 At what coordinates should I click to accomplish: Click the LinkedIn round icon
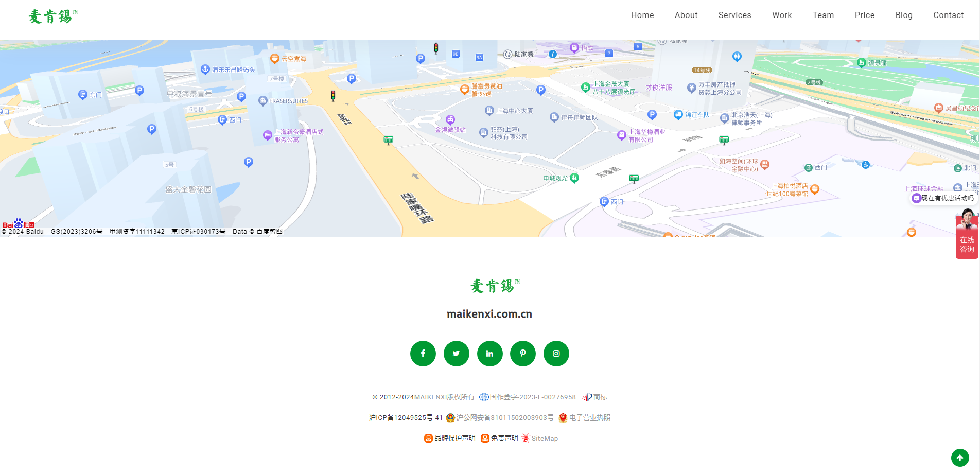pyautogui.click(x=489, y=354)
